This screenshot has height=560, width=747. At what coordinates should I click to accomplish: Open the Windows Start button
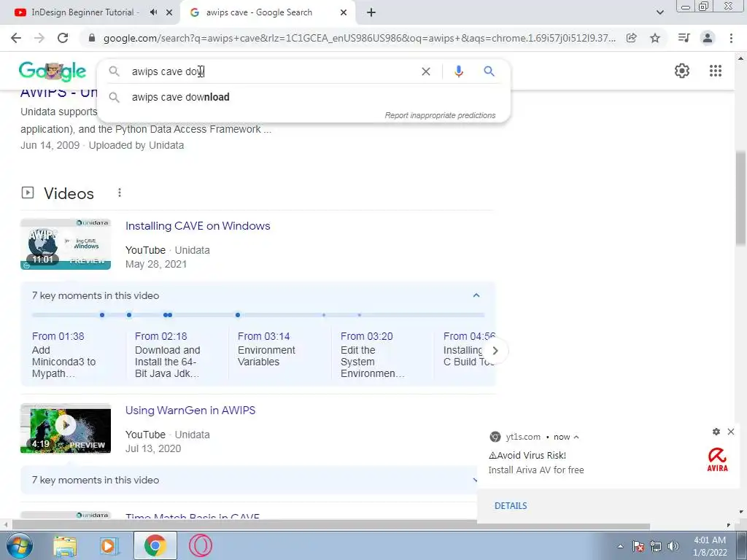tap(18, 545)
